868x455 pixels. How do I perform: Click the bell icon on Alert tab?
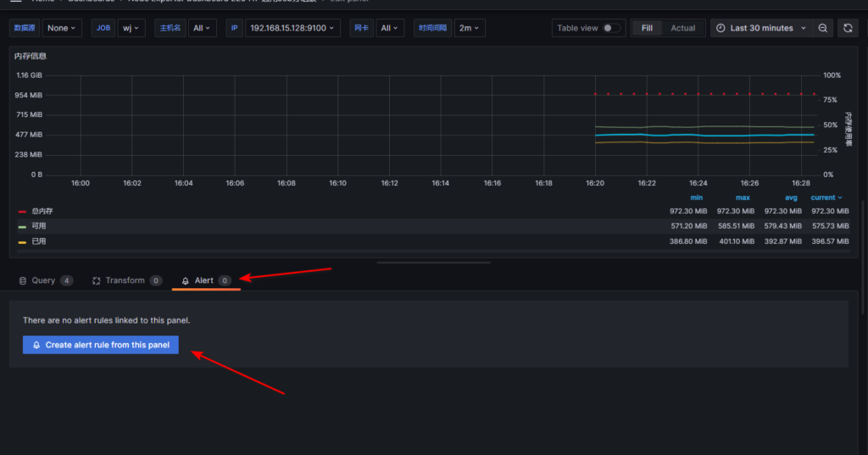click(186, 280)
